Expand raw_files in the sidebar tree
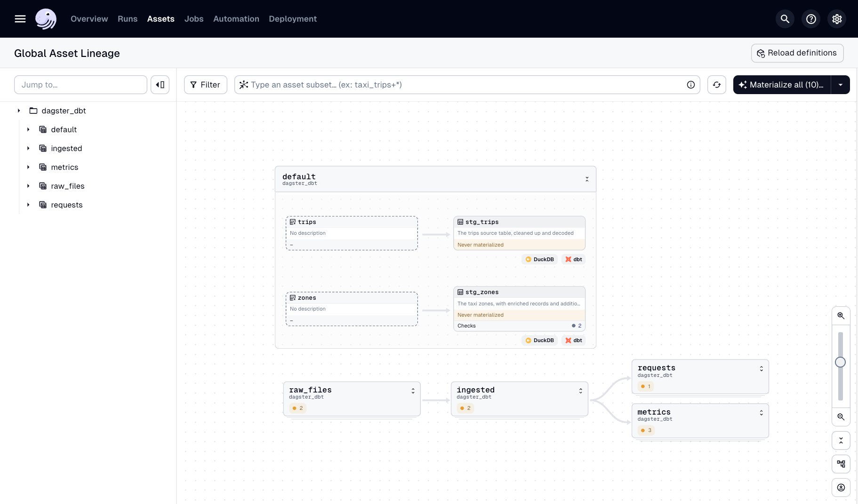This screenshot has width=858, height=504. (x=28, y=186)
